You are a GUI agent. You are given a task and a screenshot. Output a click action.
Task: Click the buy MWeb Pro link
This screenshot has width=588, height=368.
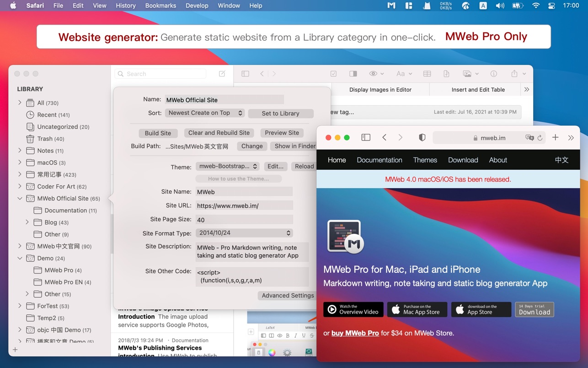point(355,333)
